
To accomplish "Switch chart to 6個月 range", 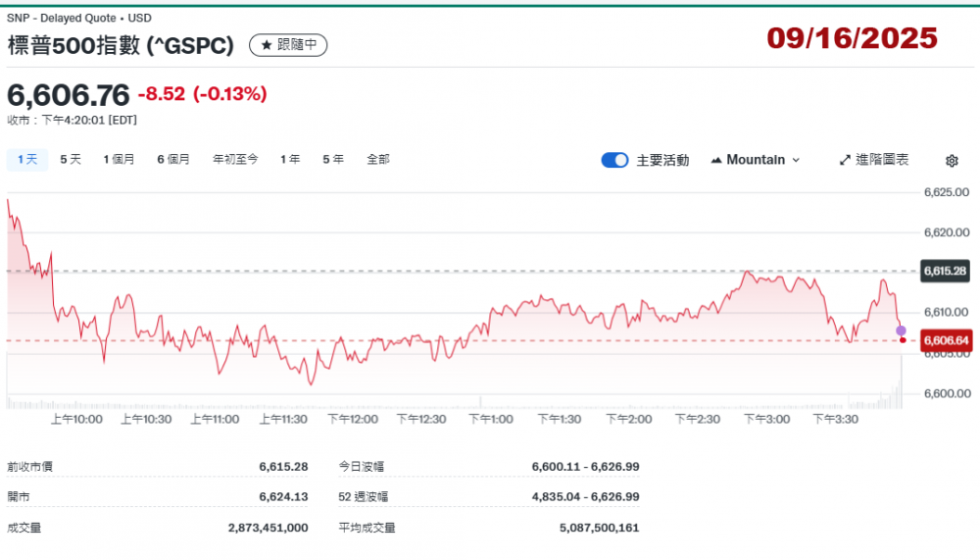I will (173, 159).
